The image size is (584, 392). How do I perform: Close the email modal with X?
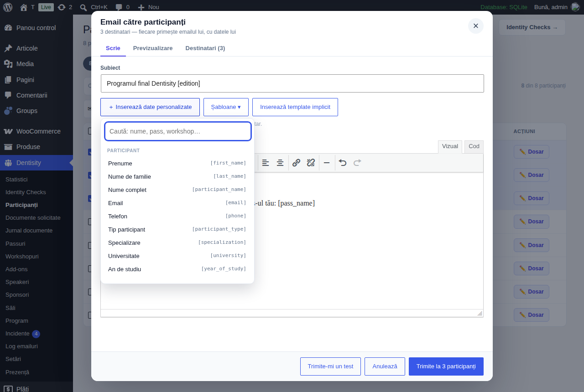475,26
